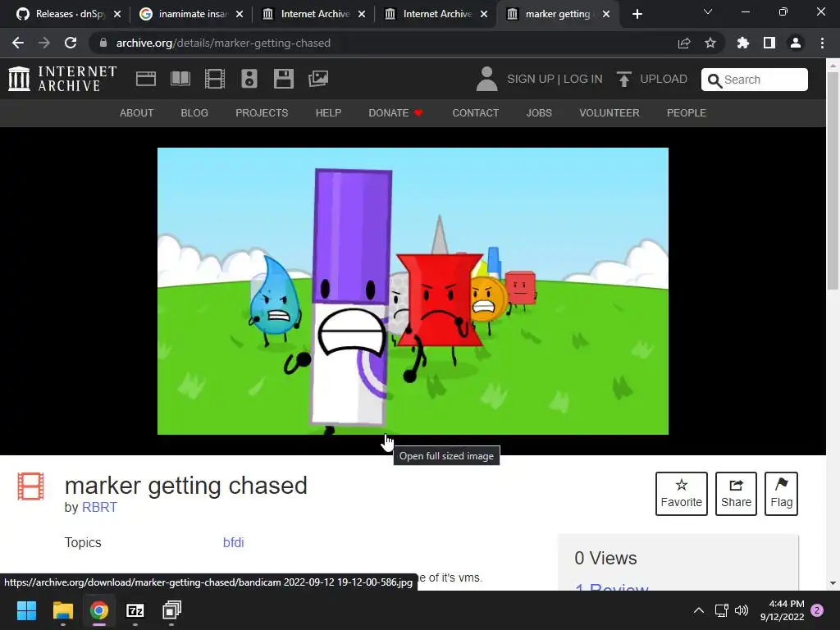Share this page from address bar
The height and width of the screenshot is (630, 840).
[684, 43]
